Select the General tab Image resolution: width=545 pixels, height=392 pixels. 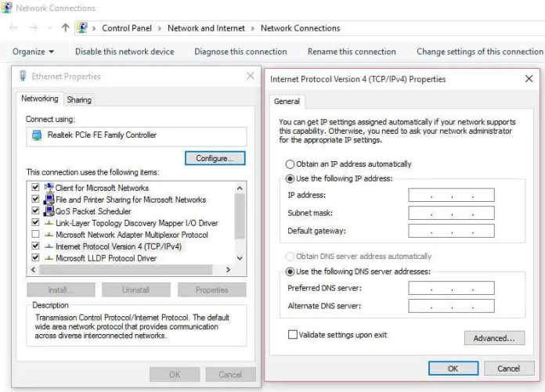click(287, 102)
